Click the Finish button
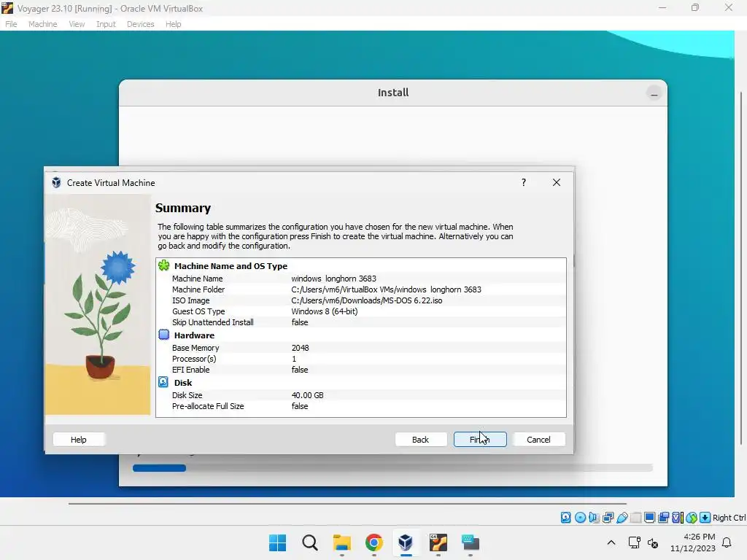 [x=480, y=440]
